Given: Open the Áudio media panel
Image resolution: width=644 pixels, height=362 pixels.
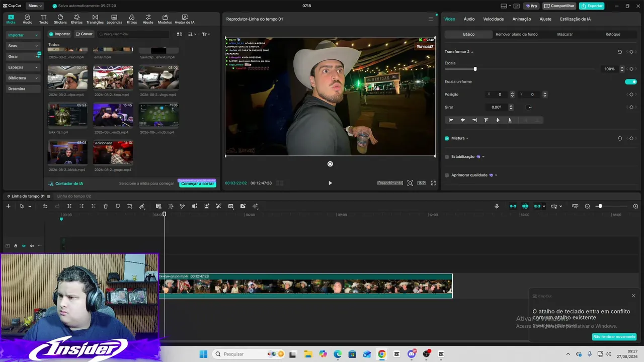Looking at the screenshot, I should click(27, 19).
